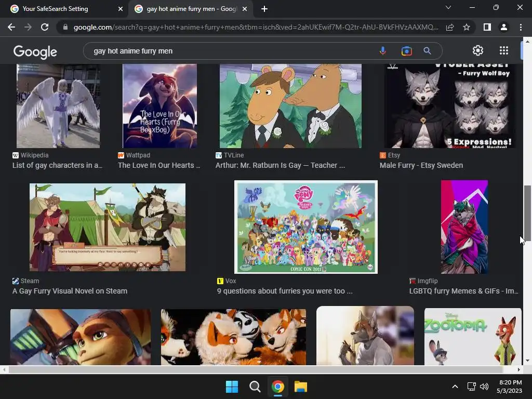The height and width of the screenshot is (399, 532).
Task: Share this page from the address bar
Action: (450, 27)
